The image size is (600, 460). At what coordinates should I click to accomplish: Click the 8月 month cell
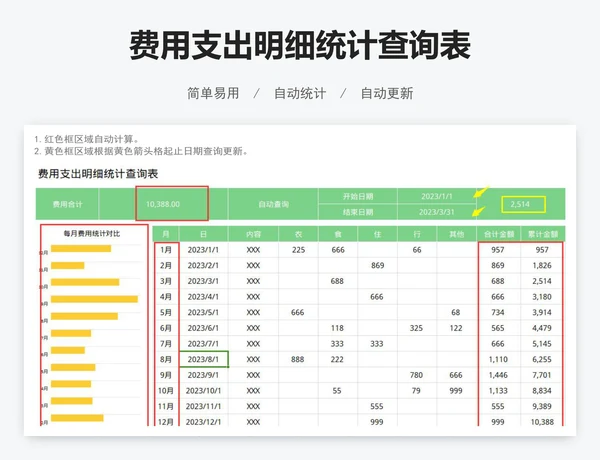(166, 359)
